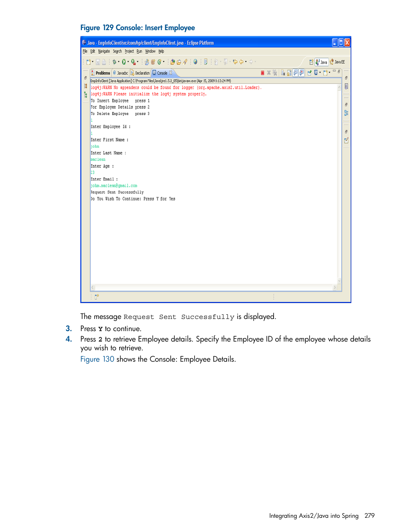Switch to the Problems tab
This screenshot has height=532, width=399.
(x=101, y=73)
